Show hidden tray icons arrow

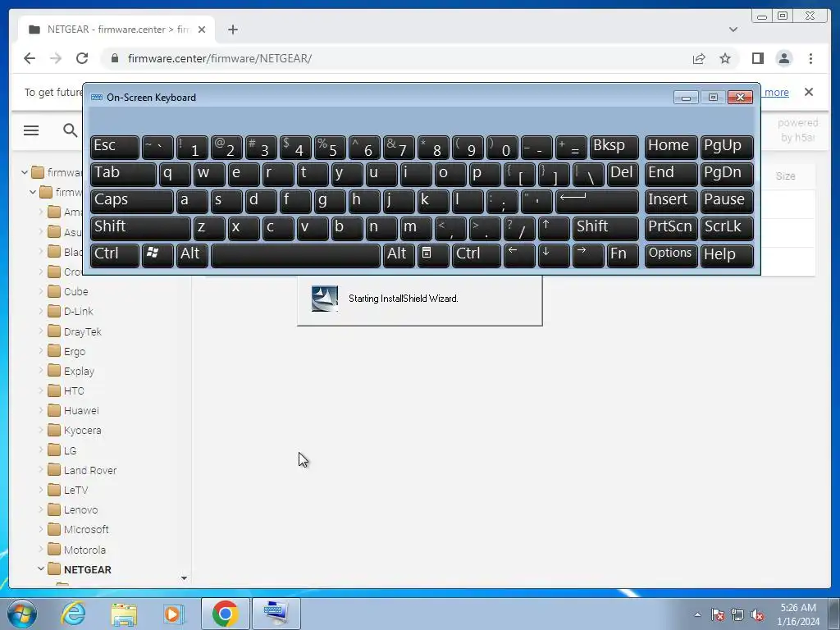click(x=697, y=614)
